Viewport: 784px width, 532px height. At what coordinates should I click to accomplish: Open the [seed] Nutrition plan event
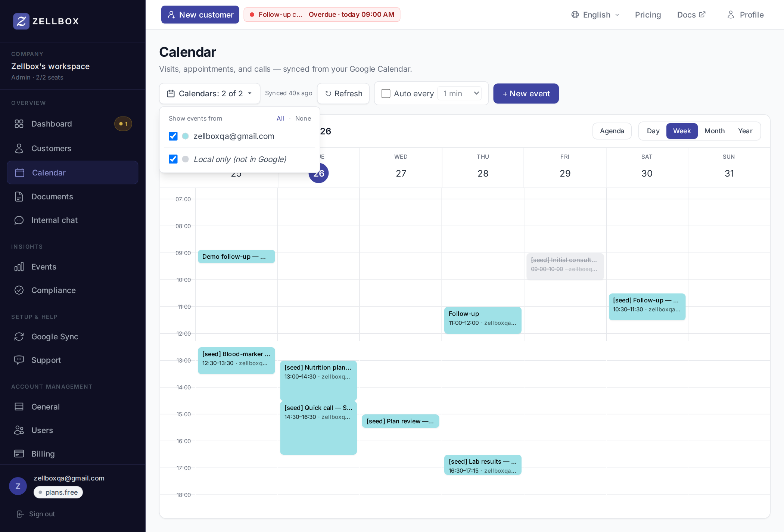pyautogui.click(x=318, y=380)
